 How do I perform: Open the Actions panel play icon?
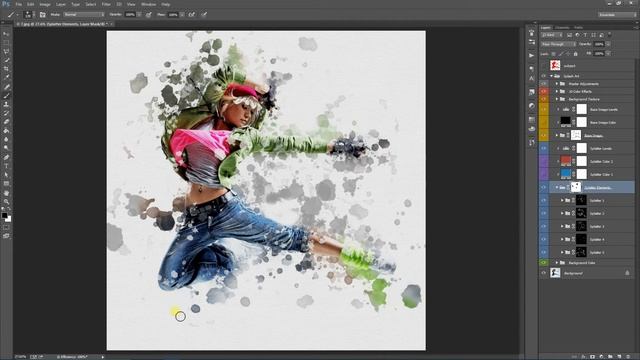(x=531, y=55)
